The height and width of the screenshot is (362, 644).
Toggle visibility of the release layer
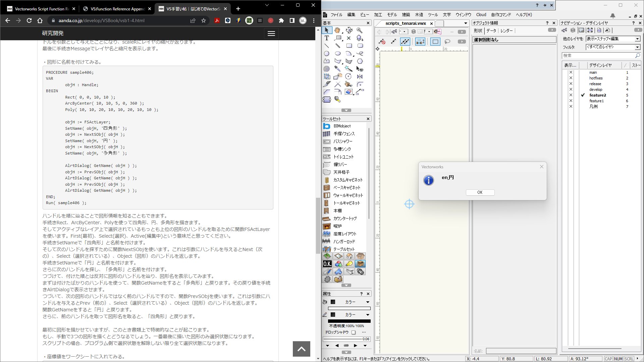point(571,84)
